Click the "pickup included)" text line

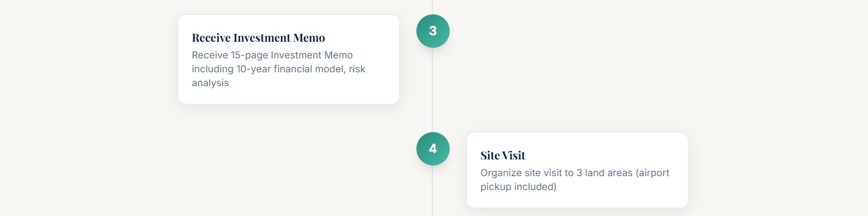518,187
